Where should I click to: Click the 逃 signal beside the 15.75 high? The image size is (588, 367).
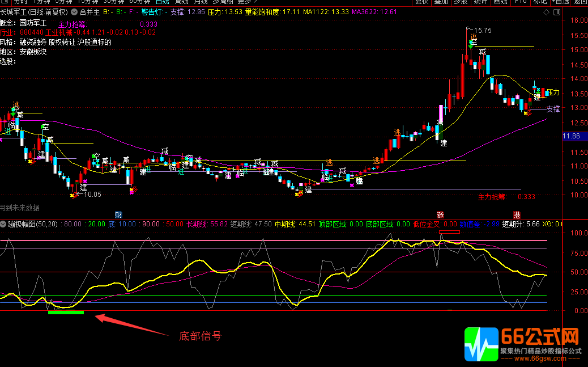(474, 36)
